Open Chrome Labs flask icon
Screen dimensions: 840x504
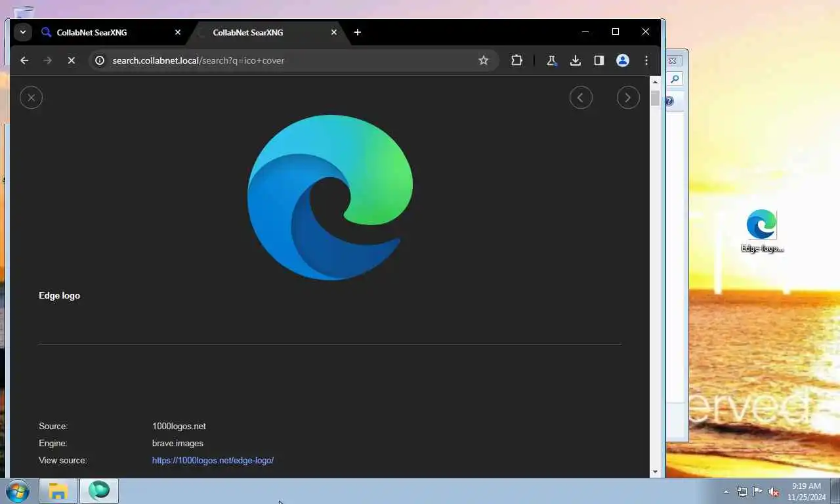552,60
